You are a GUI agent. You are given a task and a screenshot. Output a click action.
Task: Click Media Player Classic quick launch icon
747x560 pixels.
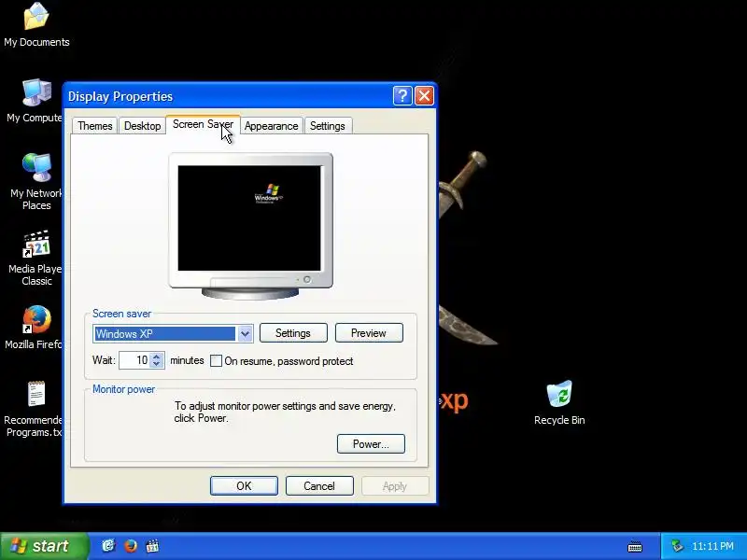point(152,546)
